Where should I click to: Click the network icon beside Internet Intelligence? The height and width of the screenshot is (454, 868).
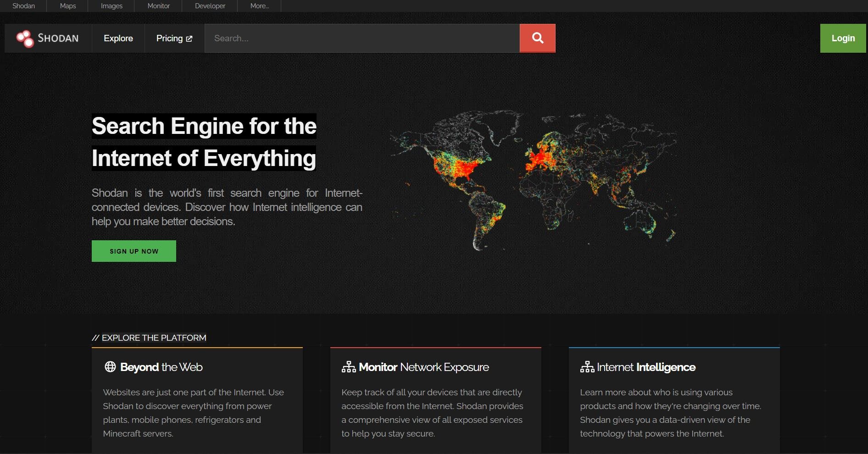[x=587, y=367]
